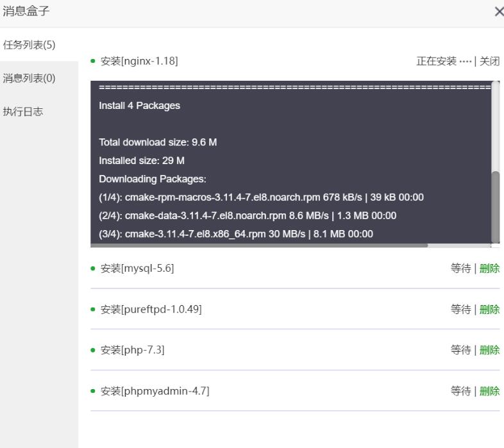Delete the php-7.3 install task
504x448 pixels.
(489, 350)
